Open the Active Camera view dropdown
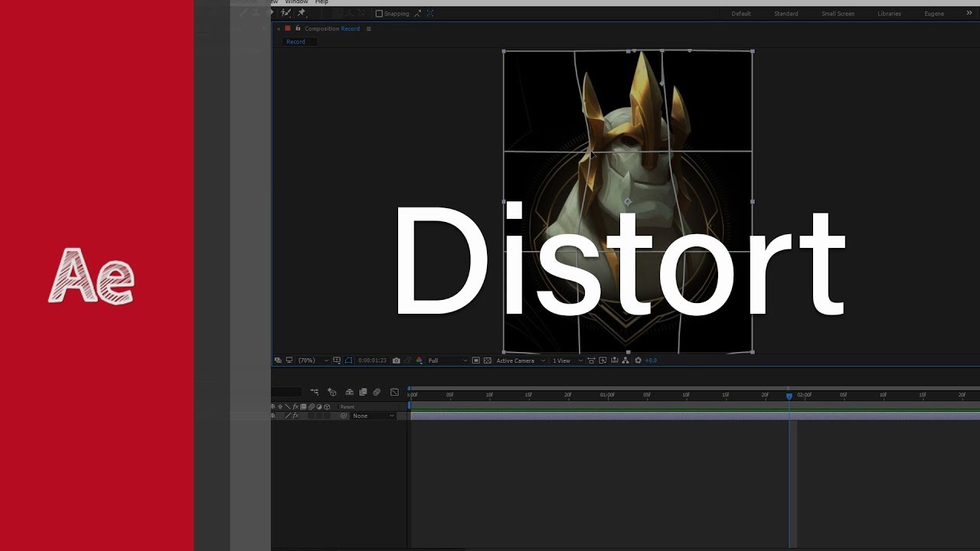The width and height of the screenshot is (980, 551). pyautogui.click(x=521, y=360)
